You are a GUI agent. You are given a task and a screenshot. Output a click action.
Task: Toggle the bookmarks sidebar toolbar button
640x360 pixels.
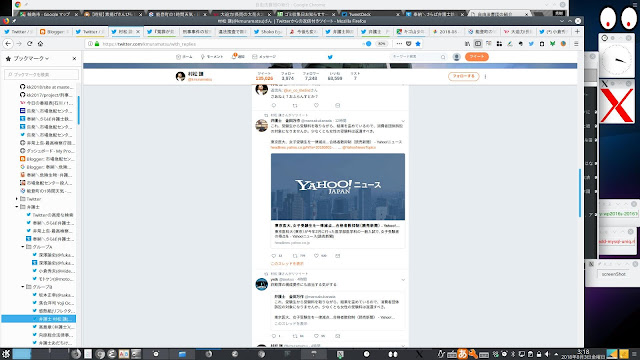(478, 44)
